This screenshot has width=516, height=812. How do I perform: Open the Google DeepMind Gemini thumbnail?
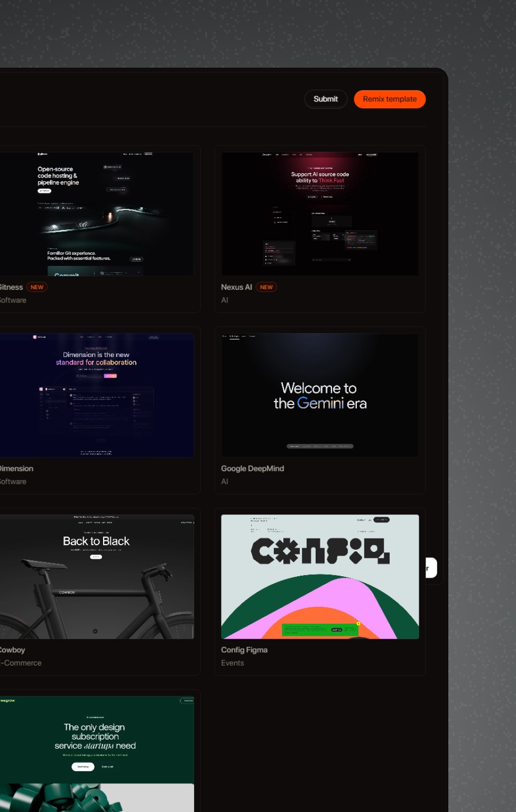[320, 395]
